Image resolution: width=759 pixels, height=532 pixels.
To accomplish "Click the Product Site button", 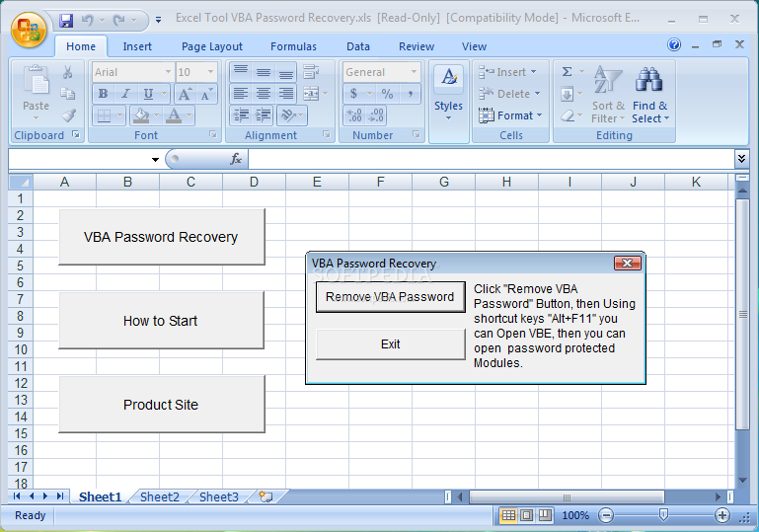I will point(162,405).
